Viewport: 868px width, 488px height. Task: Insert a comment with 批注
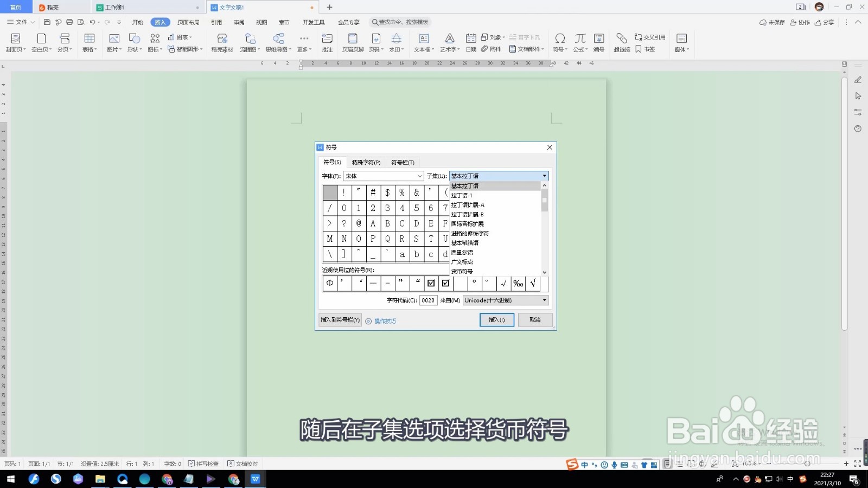tap(327, 42)
